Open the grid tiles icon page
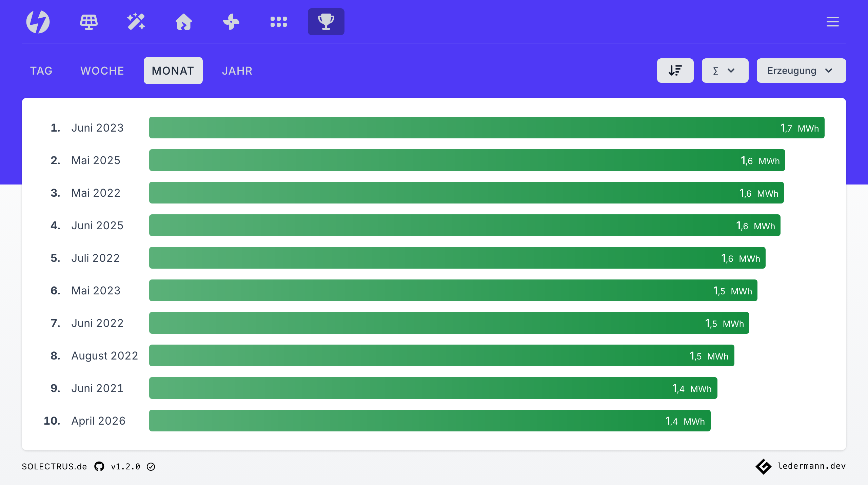 tap(279, 22)
